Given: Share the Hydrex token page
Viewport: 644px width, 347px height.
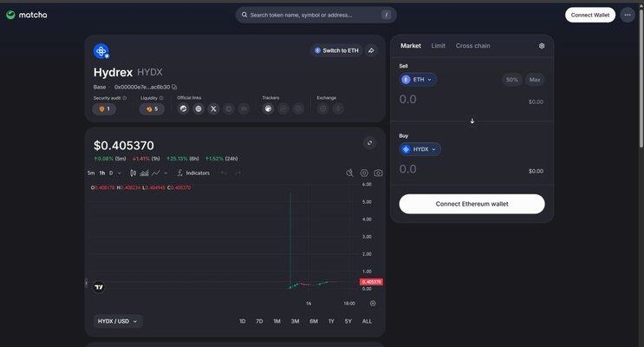Looking at the screenshot, I should click(x=371, y=50).
